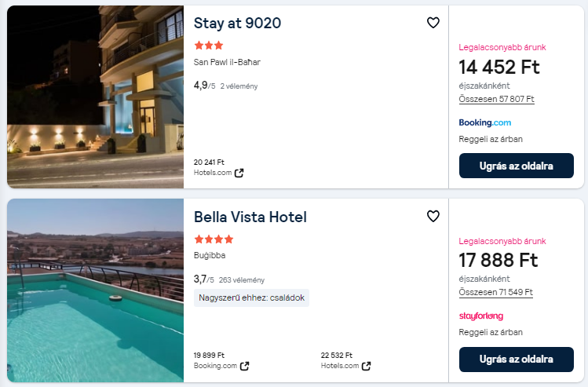Favorite Bella Vista Hotel with heart icon

(433, 216)
